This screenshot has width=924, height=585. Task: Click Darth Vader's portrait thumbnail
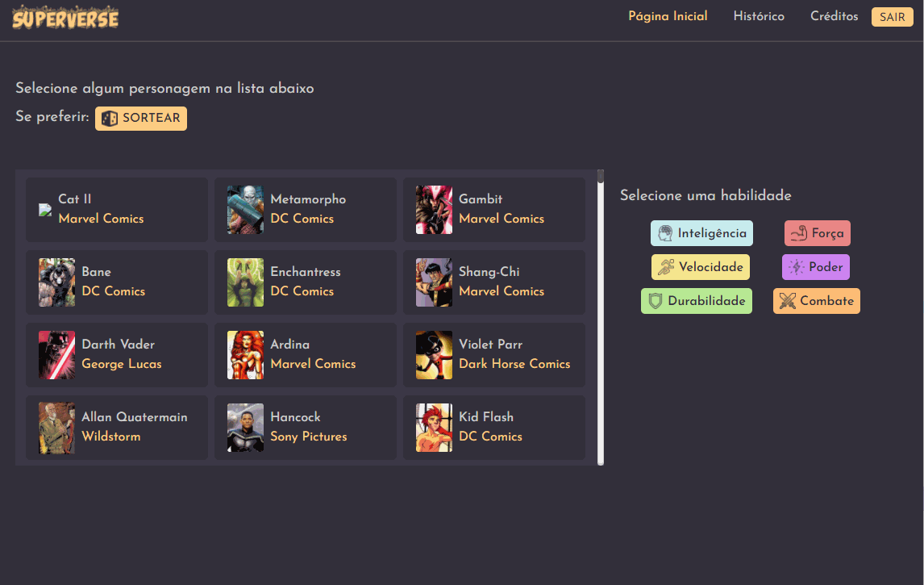56,355
